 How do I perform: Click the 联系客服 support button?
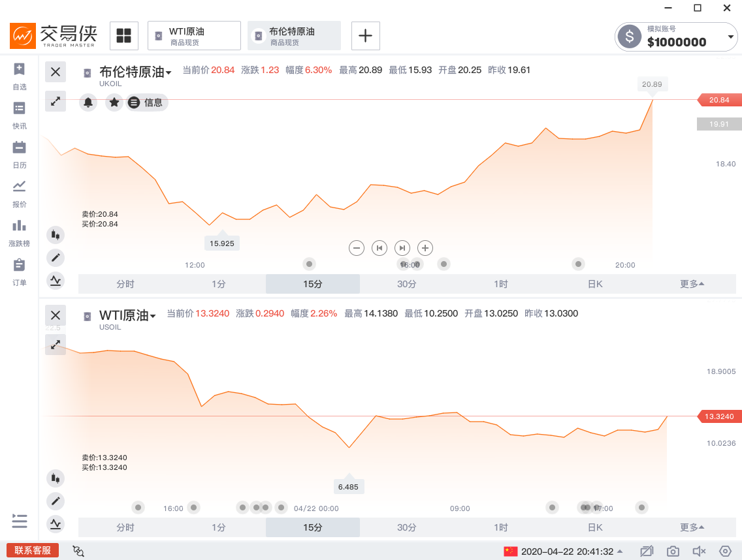click(33, 550)
